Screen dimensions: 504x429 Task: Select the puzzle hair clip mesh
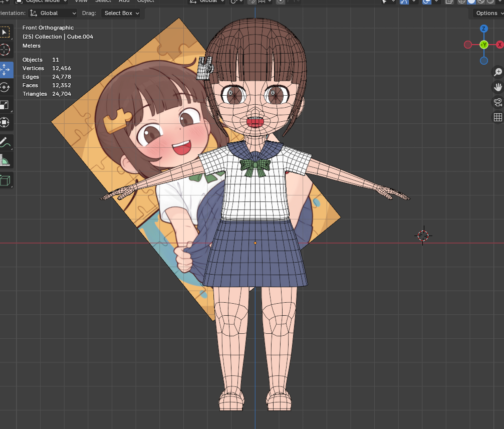pos(204,68)
